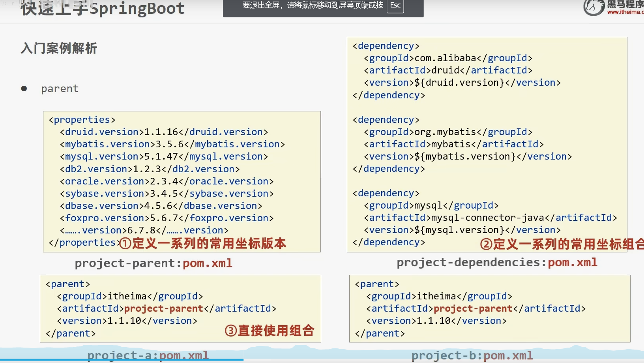
Task: Click the Esc key hint in fullscreen notice
Action: pos(395,6)
